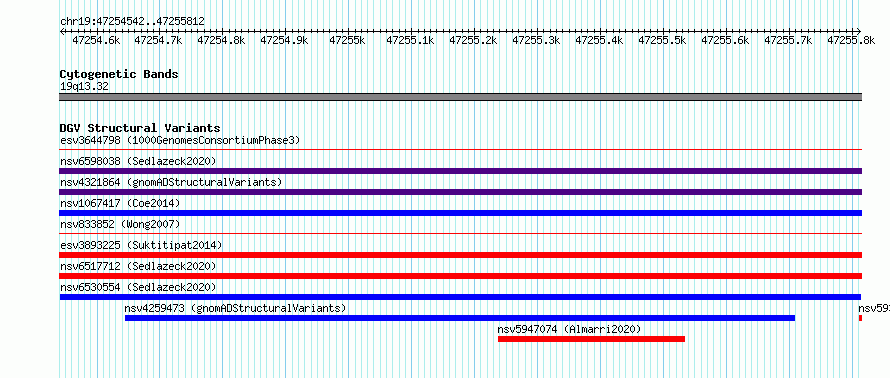The height and width of the screenshot is (378, 890).
Task: Click the nsv6517712 (Sedlazeck2020) label
Action: [x=138, y=266]
